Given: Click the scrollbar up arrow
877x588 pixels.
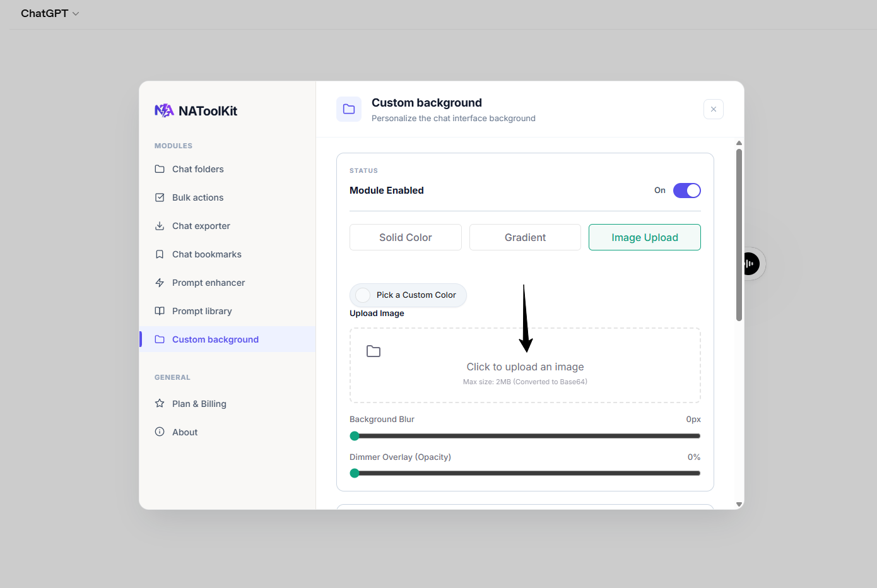Looking at the screenshot, I should click(739, 143).
